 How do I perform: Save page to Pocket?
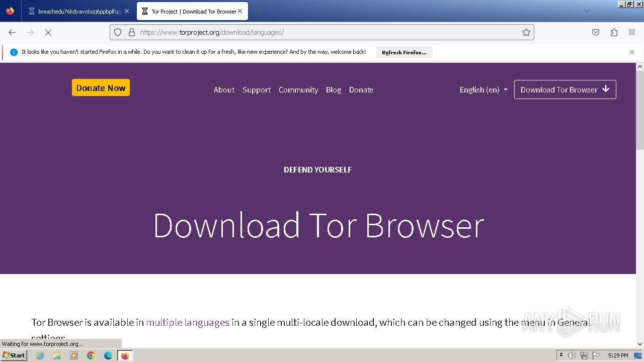click(x=596, y=32)
